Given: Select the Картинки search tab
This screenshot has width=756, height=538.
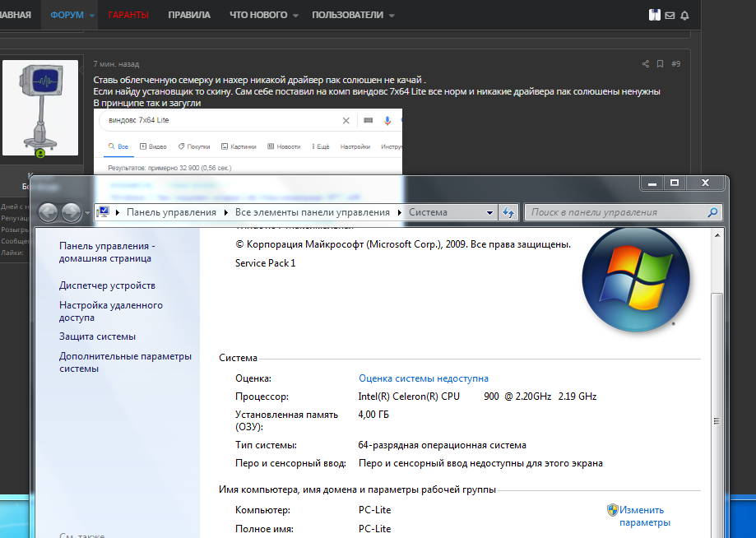Looking at the screenshot, I should pos(239,146).
